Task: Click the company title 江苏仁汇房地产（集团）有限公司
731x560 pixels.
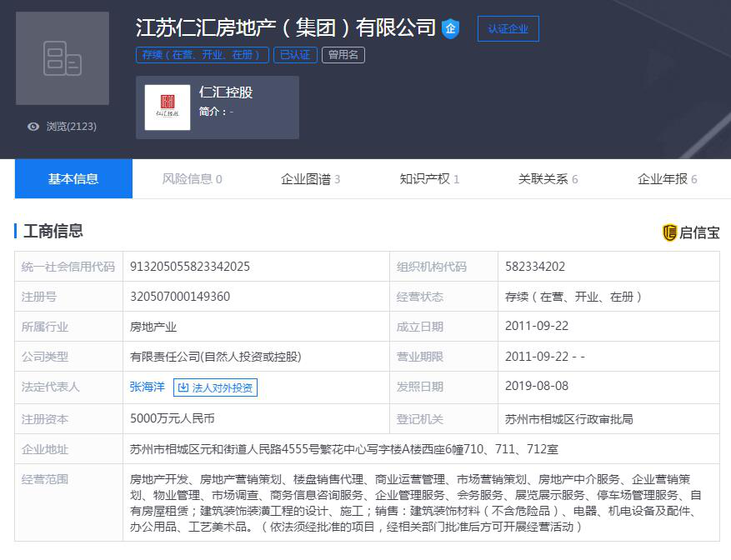Action: tap(285, 27)
